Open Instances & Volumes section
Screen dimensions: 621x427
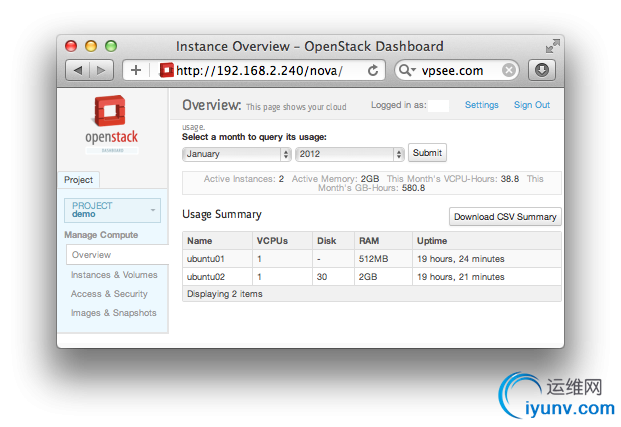pos(114,275)
